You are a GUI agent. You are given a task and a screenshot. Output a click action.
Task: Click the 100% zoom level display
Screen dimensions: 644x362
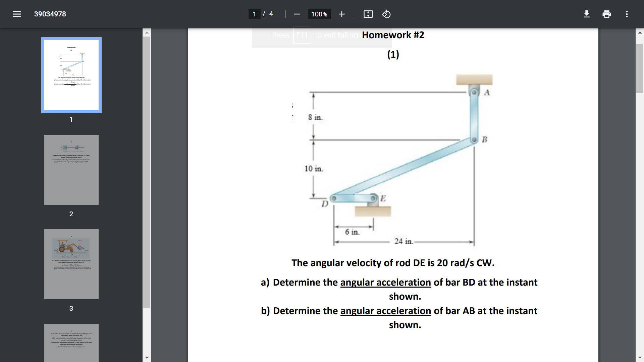(x=319, y=14)
